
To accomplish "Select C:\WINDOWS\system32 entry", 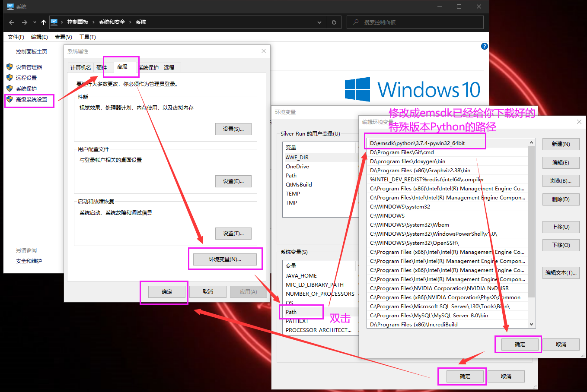I will 447,207.
